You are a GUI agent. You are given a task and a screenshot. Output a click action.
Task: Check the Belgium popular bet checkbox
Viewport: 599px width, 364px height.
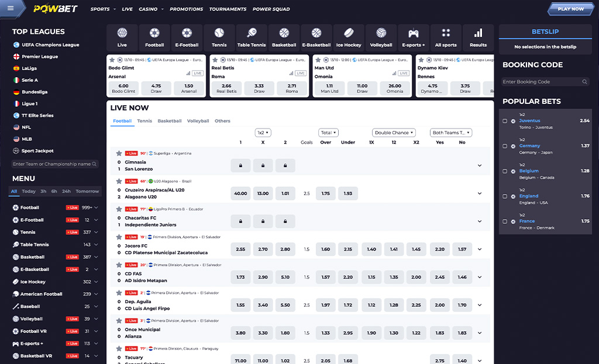(505, 171)
